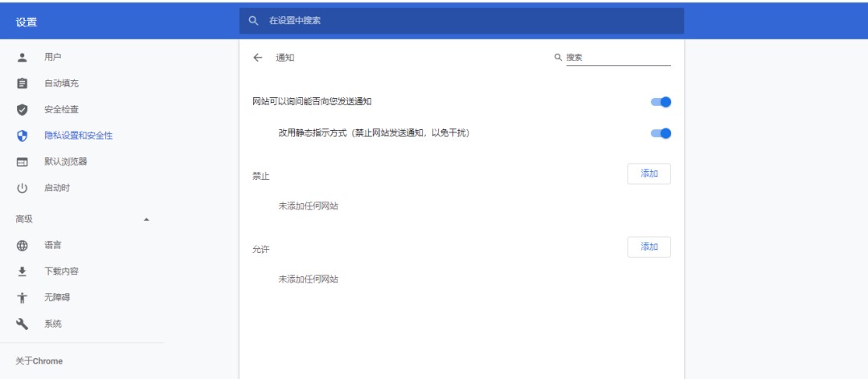The width and height of the screenshot is (868, 379).
Task: Go back using the arrow next to 通知
Action: tap(258, 58)
